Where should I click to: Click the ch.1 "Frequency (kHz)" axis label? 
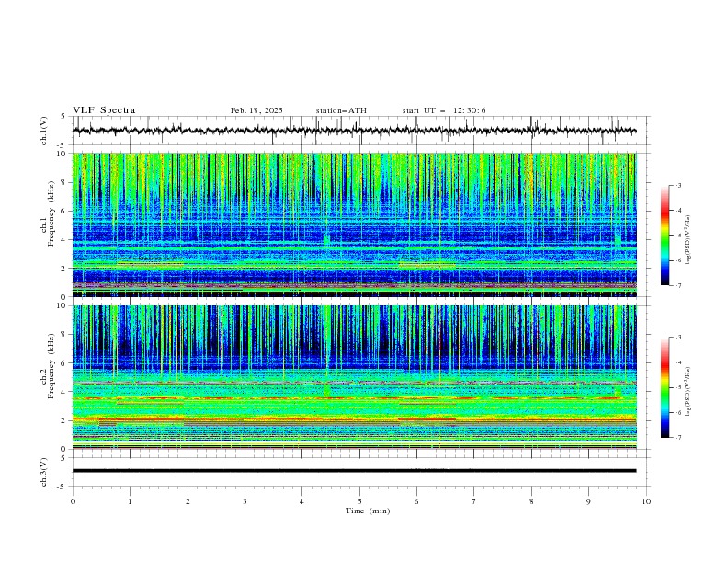pyautogui.click(x=51, y=213)
